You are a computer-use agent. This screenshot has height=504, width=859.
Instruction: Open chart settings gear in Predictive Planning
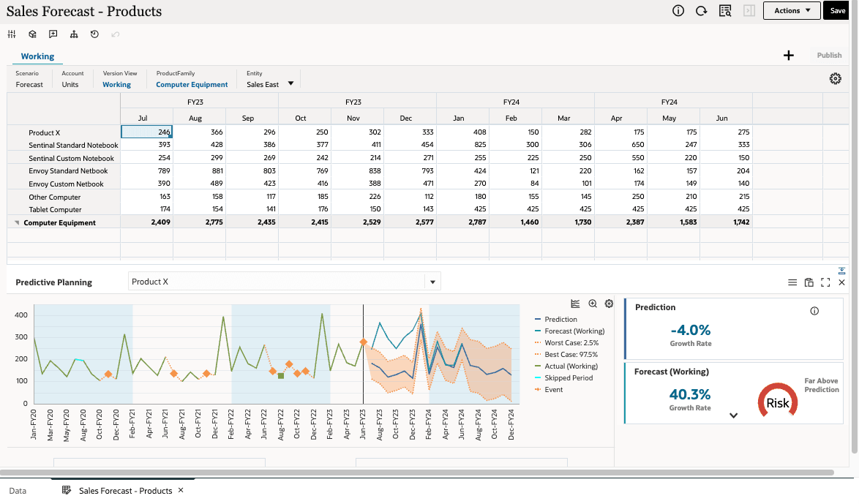pyautogui.click(x=609, y=304)
